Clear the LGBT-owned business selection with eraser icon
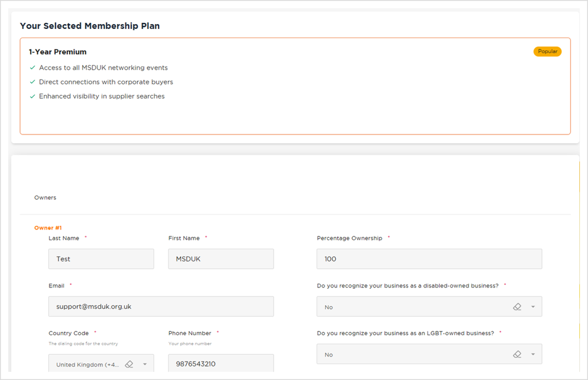The height and width of the screenshot is (380, 588). pos(517,355)
